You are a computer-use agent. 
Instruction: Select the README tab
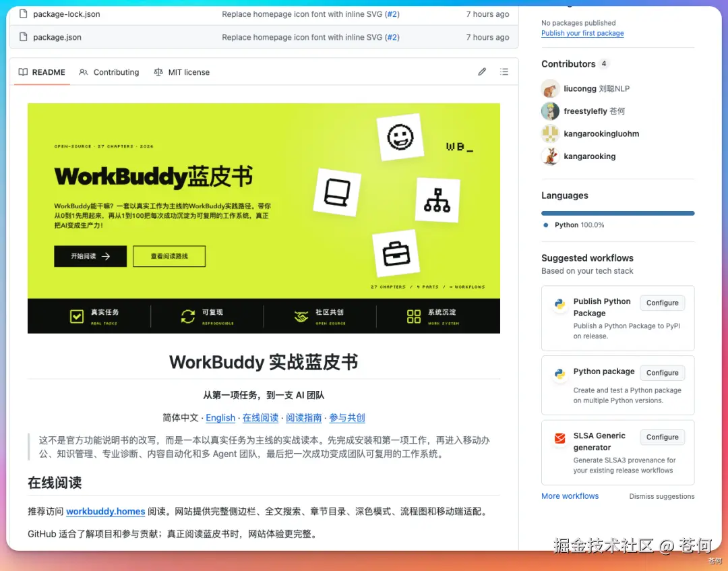click(42, 72)
